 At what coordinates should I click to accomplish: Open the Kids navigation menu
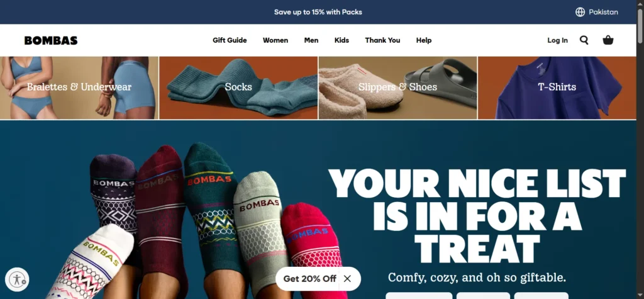tap(341, 40)
